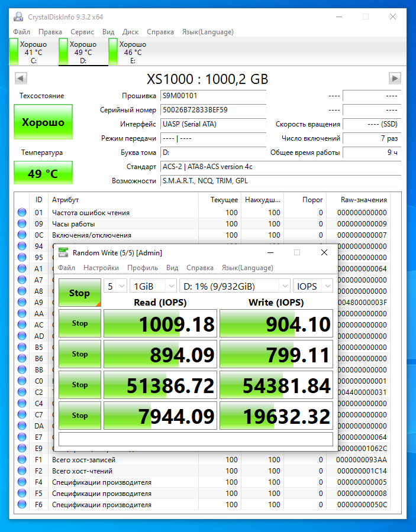Open the Вид menu in CrystalDiskInfo
Screen dimensions: 416x532
(x=108, y=32)
